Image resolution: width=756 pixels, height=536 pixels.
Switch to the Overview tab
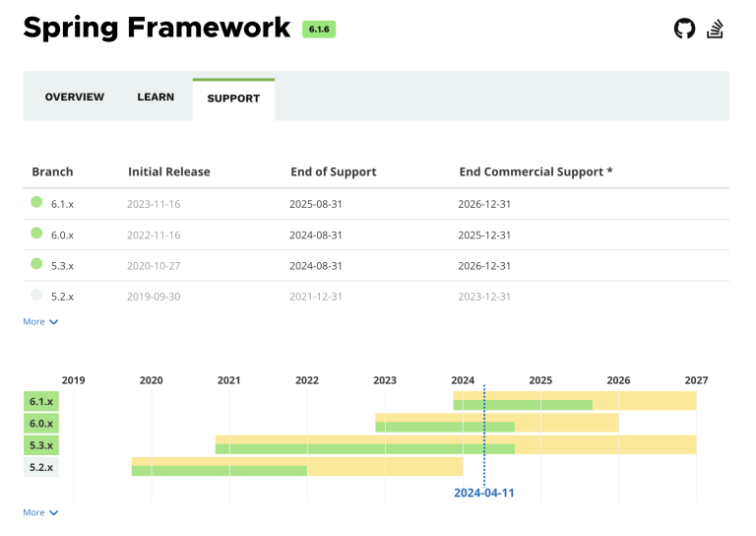coord(74,97)
